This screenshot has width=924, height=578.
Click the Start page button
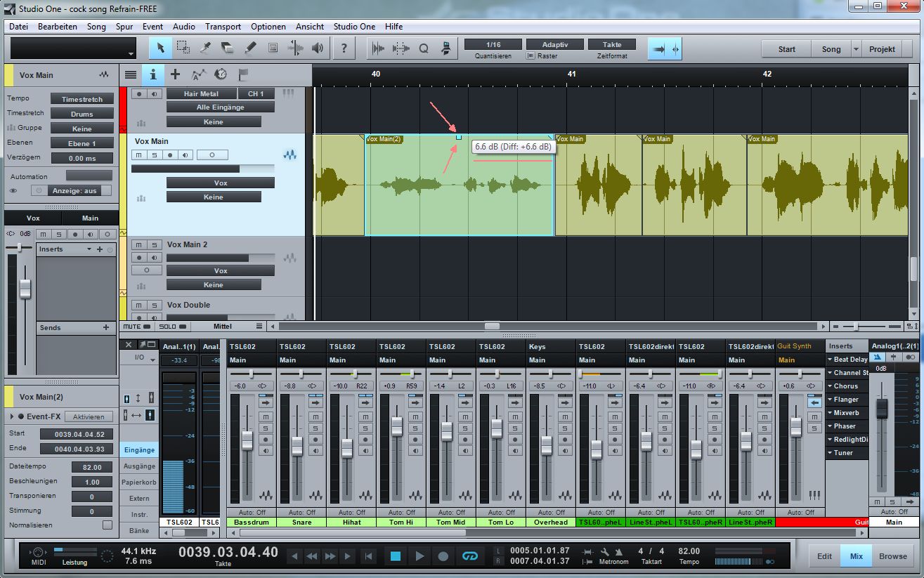787,49
